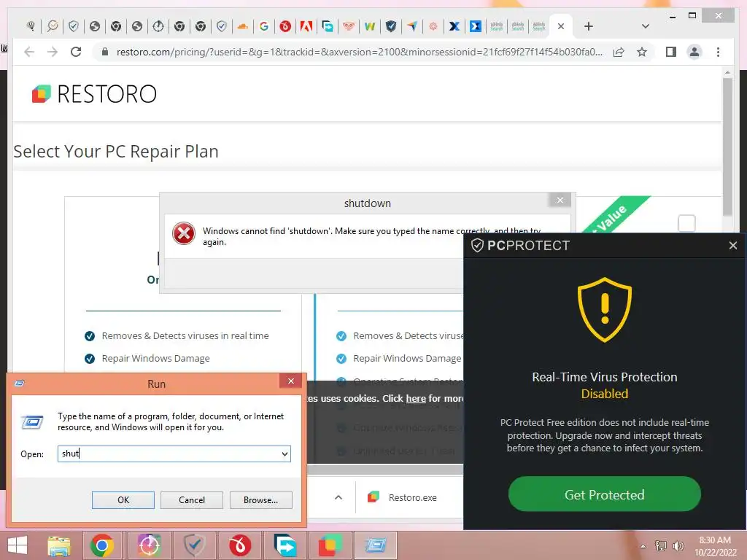
Task: Dismiss the shutdown error dialog with X
Action: (560, 200)
